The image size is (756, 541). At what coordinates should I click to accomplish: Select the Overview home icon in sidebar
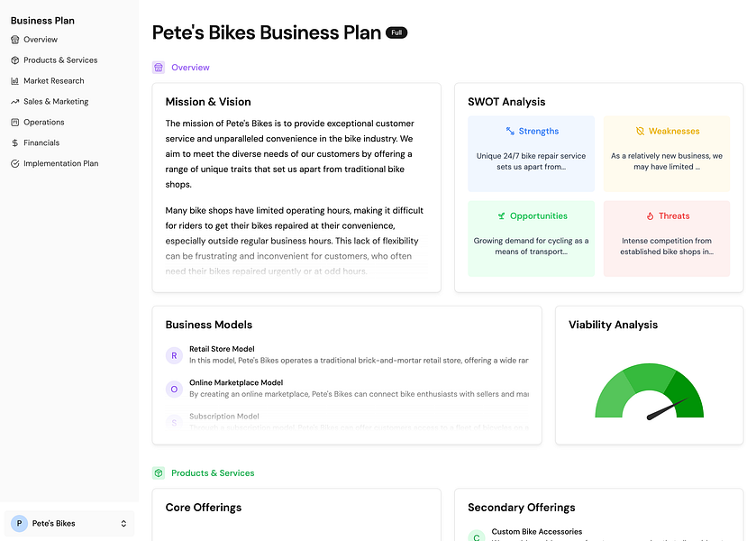coord(14,39)
